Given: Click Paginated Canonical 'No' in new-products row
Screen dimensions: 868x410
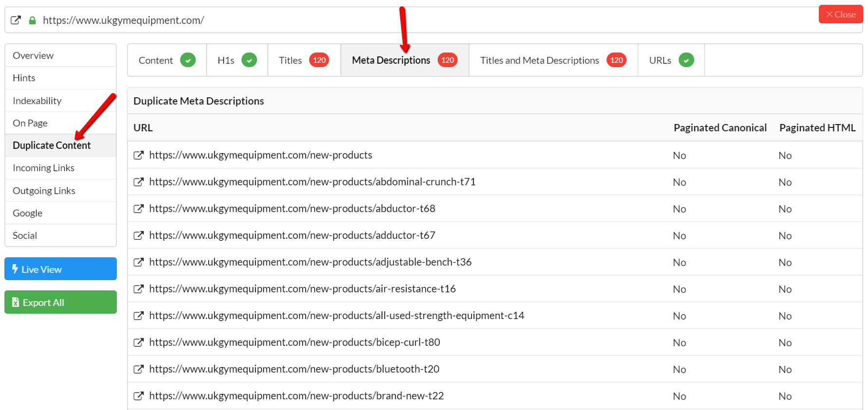Looking at the screenshot, I should click(x=679, y=156).
